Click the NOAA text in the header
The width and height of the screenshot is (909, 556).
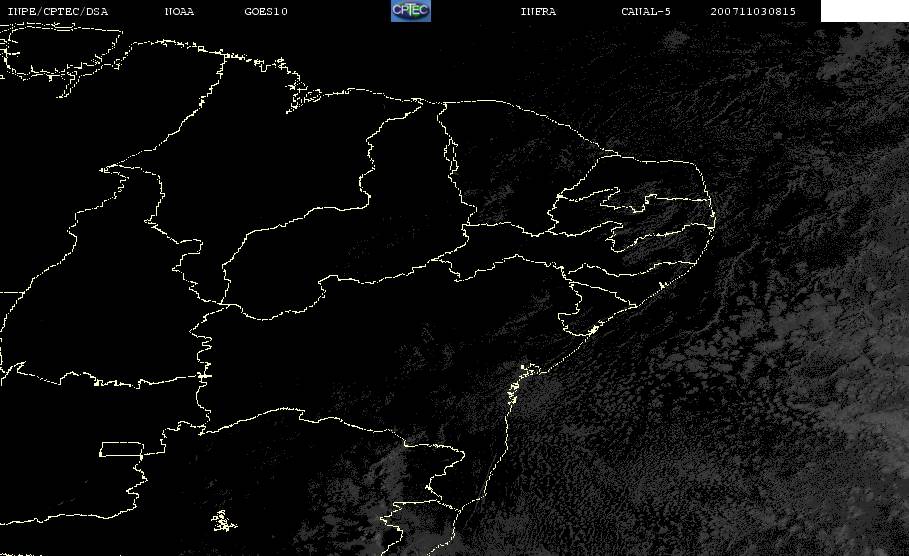click(x=179, y=12)
